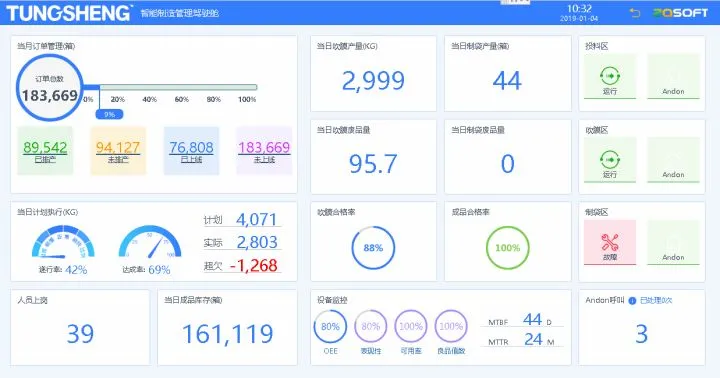Click the OEE 80% circle gauge
720x378 pixels.
click(x=330, y=327)
